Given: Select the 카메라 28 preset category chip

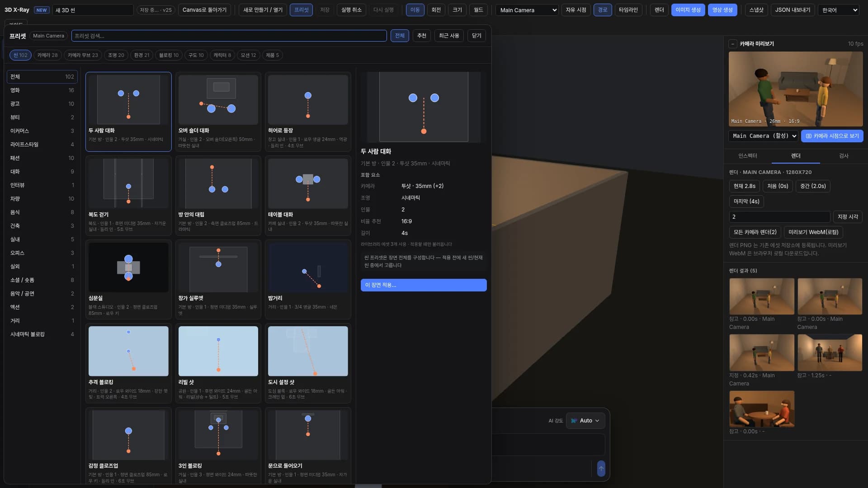Looking at the screenshot, I should tap(47, 55).
